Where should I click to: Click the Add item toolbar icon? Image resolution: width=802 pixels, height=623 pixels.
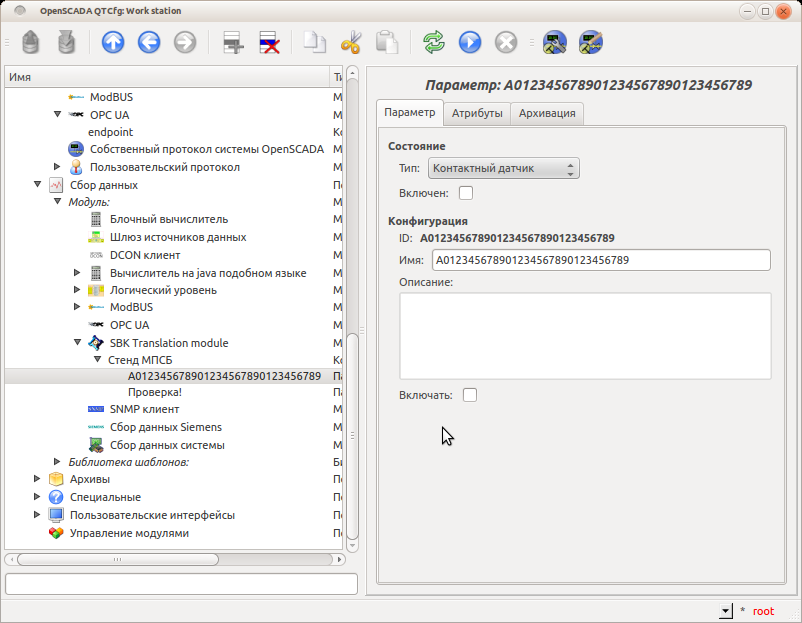tap(233, 42)
